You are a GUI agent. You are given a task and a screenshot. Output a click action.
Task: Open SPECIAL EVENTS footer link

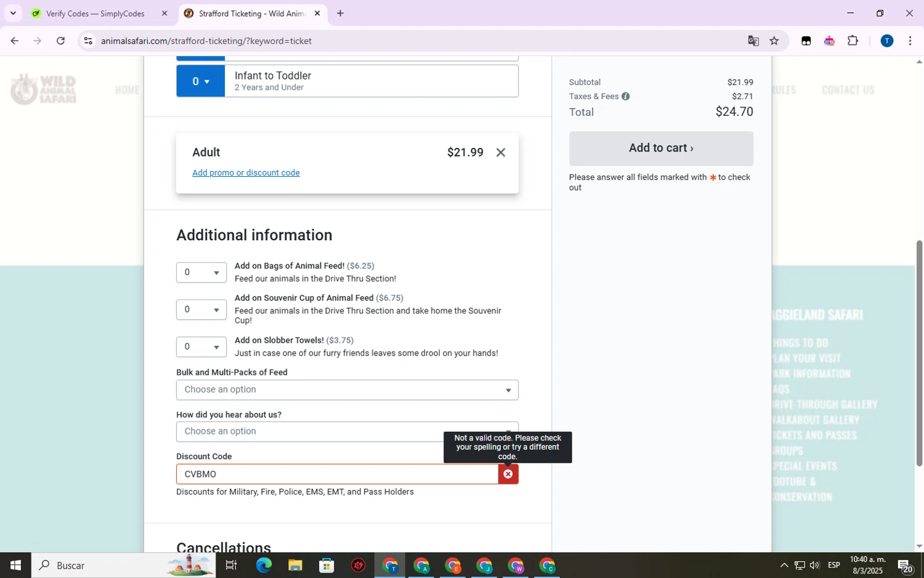804,466
